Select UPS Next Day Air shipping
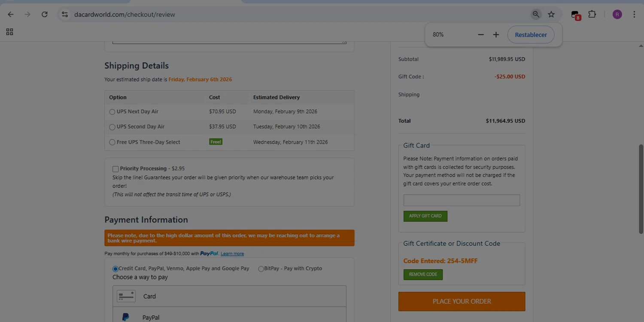 point(112,112)
